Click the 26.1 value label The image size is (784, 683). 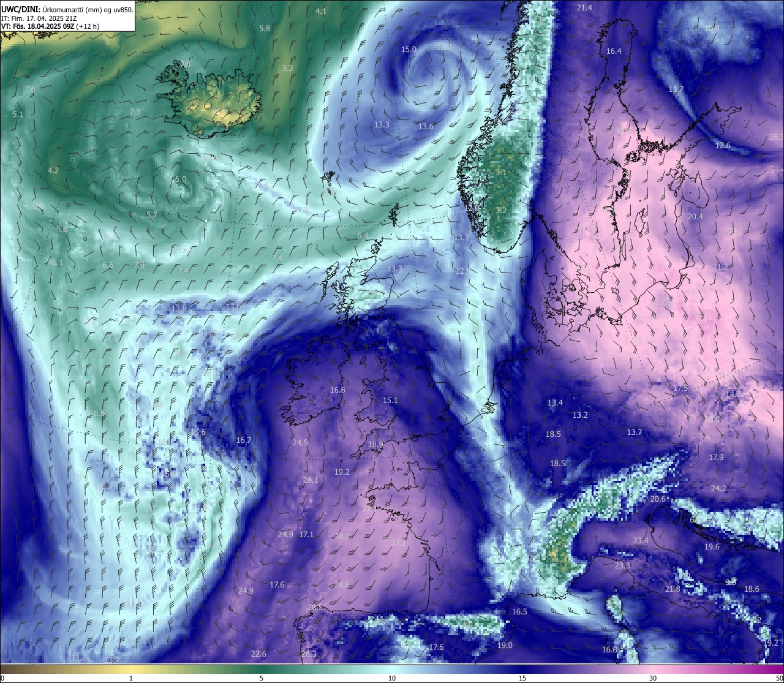pos(311,480)
